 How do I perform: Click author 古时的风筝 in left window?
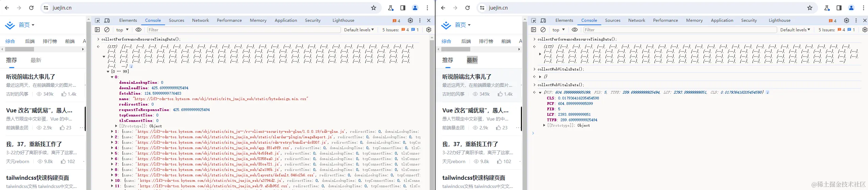17,94
